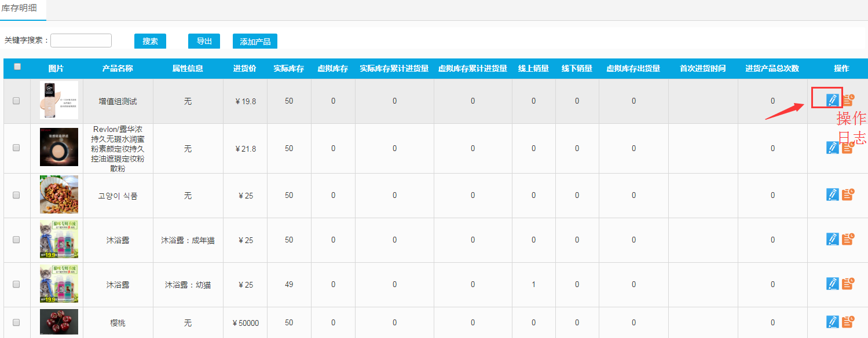Viewport: 868px width, 338px height.
Task: Open the orange log icon for 增值组测试
Action: [848, 100]
